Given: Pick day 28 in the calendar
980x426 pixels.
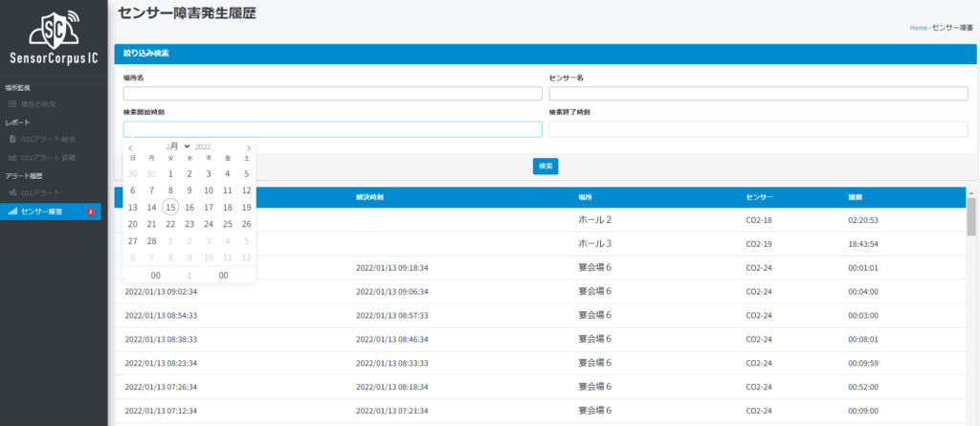Looking at the screenshot, I should tap(151, 241).
